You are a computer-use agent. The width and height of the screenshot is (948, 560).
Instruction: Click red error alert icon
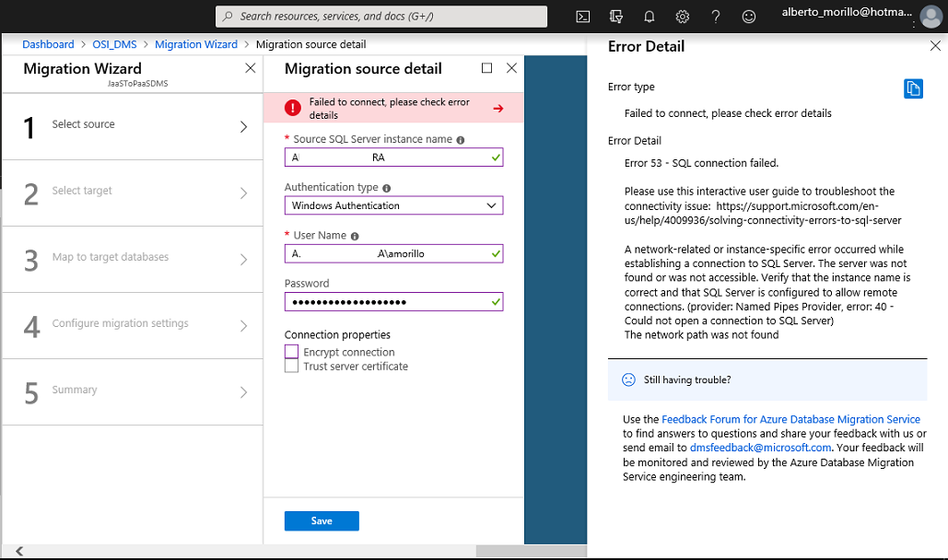tap(293, 108)
